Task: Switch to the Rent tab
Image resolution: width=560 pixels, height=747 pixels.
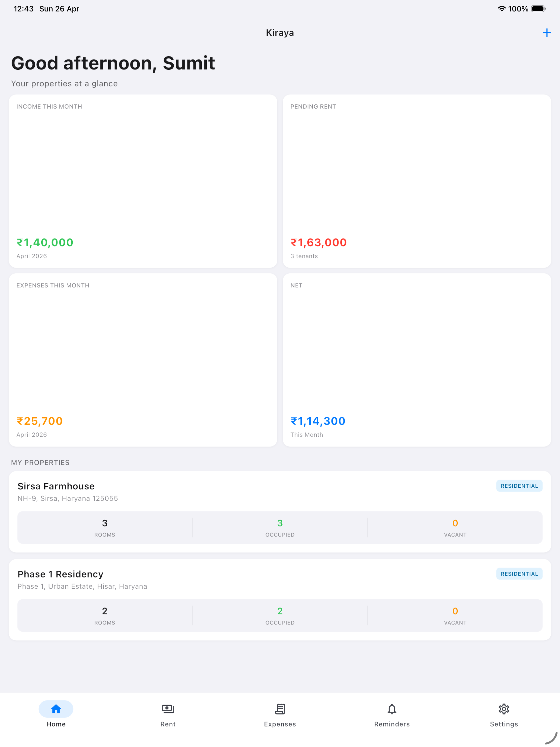Action: coord(168,714)
